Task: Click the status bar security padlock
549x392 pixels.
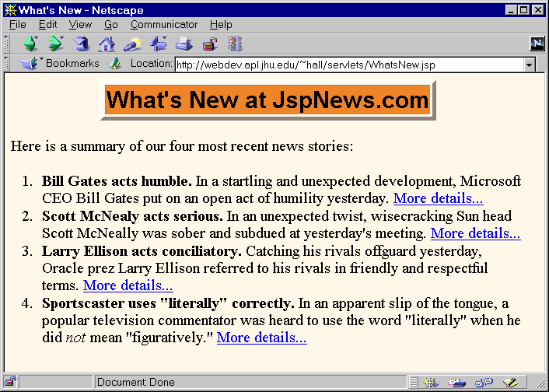Action: [11, 381]
